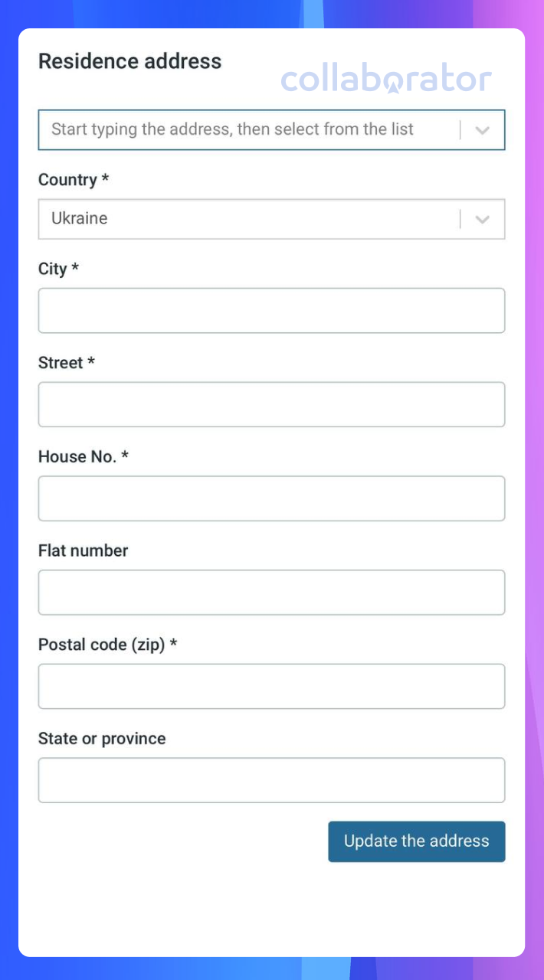Click the City field label
This screenshot has width=544, height=980.
[x=58, y=269]
